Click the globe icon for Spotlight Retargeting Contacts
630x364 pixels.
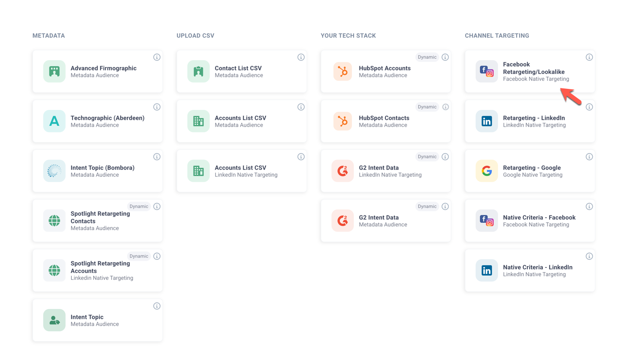pyautogui.click(x=54, y=221)
